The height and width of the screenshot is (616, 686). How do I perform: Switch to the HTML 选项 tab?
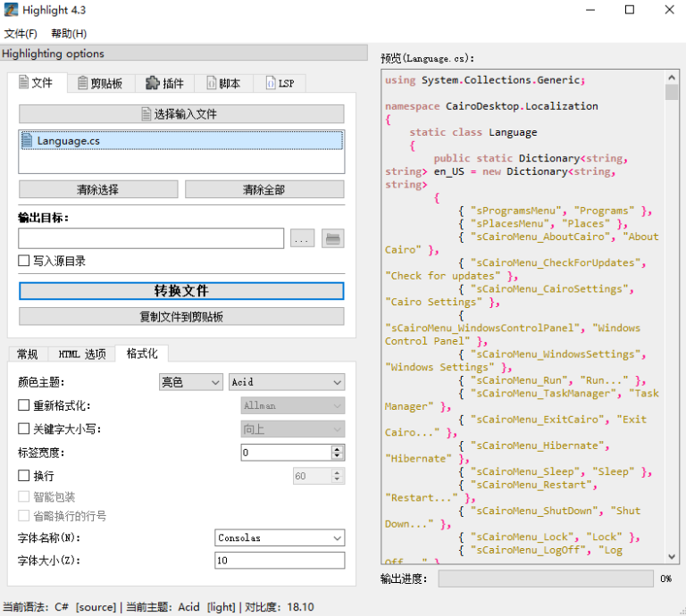coord(81,354)
